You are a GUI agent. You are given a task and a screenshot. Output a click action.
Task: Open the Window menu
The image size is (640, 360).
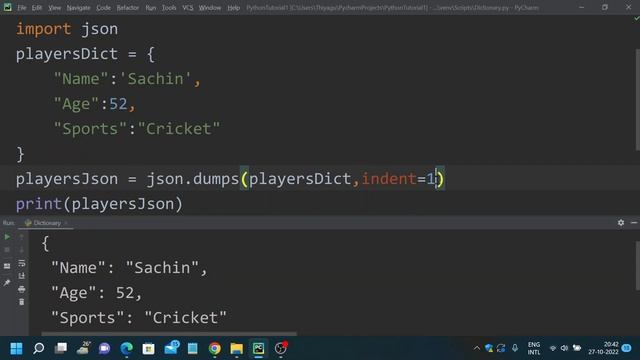pos(210,8)
